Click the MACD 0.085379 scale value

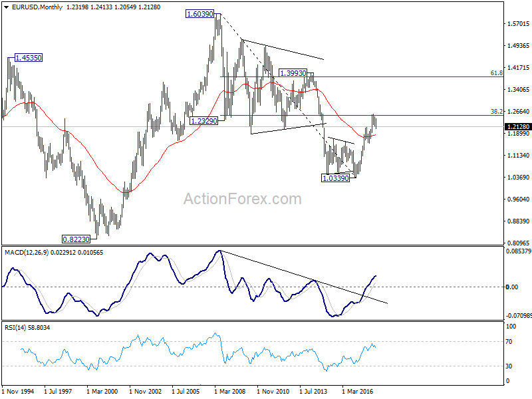519,251
